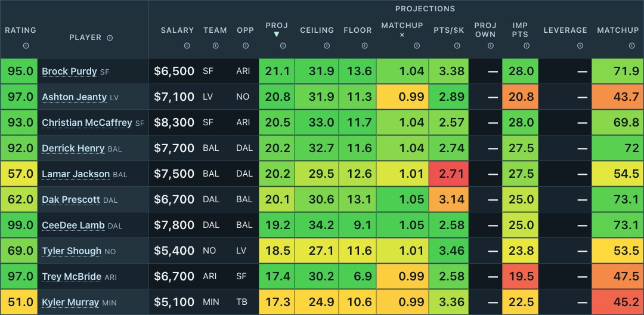Open Tyler Shough player link

[72, 251]
